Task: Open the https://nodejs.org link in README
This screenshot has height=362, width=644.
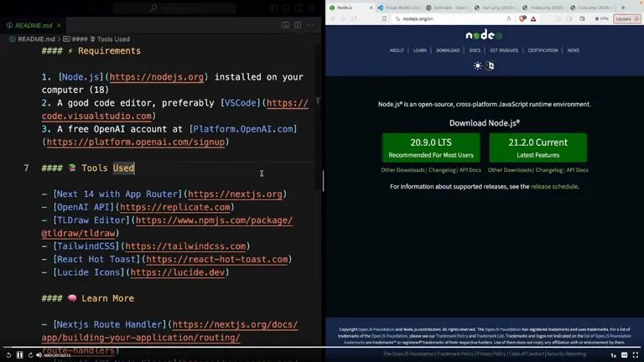Action: point(157,77)
